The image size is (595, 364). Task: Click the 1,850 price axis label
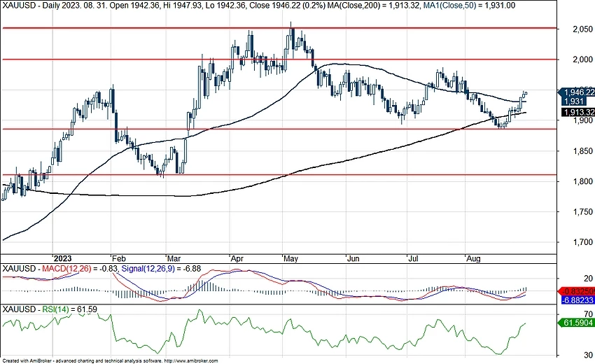pos(582,151)
